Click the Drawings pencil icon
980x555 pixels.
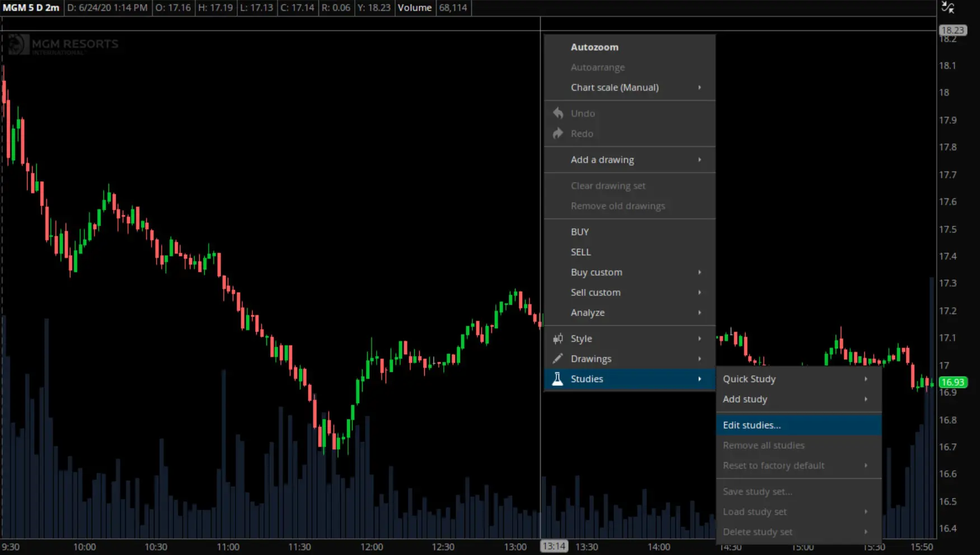(558, 358)
